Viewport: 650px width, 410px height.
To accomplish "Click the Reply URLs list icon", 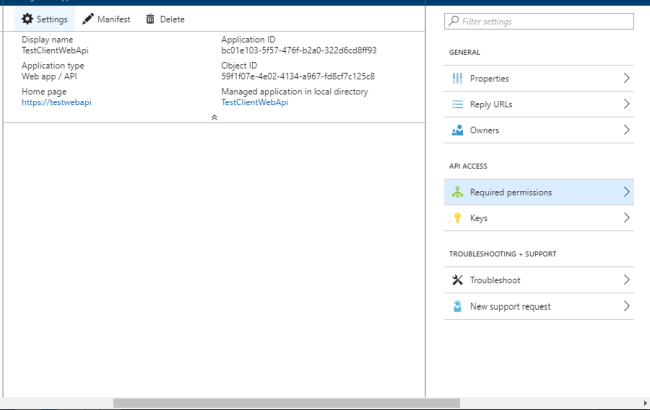I will tap(457, 104).
